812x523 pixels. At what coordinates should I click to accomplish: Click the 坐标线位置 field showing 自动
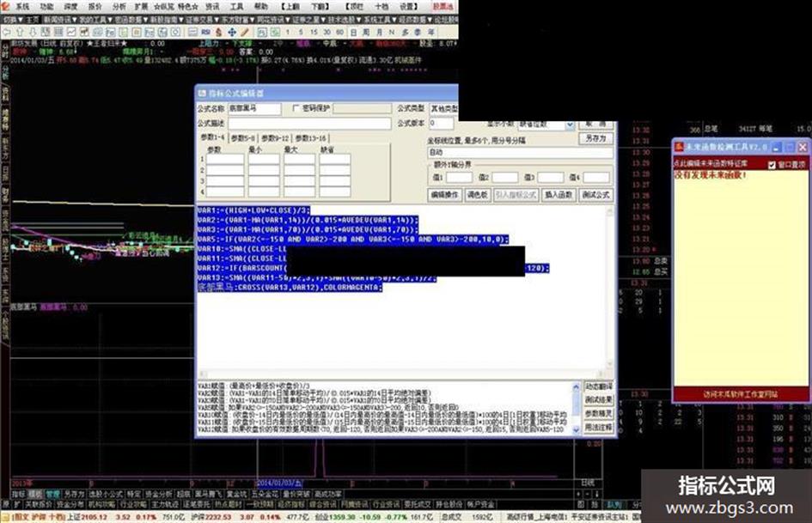point(521,152)
